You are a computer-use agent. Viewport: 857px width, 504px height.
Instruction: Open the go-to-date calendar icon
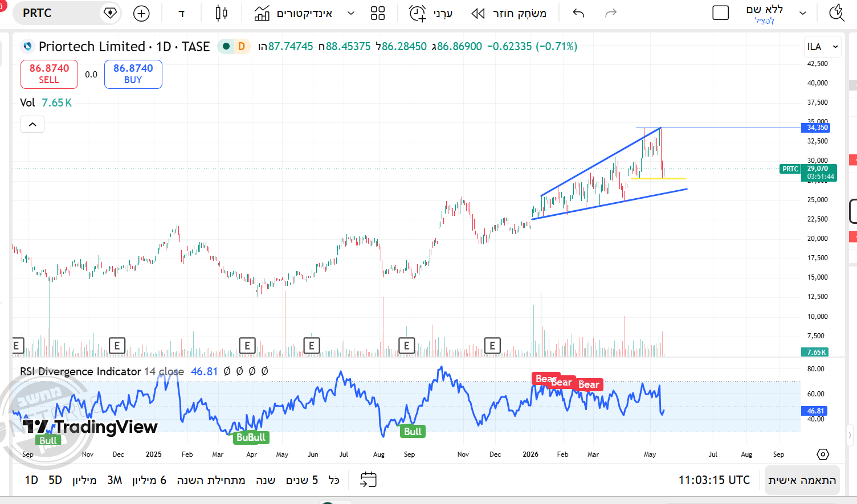point(368,480)
